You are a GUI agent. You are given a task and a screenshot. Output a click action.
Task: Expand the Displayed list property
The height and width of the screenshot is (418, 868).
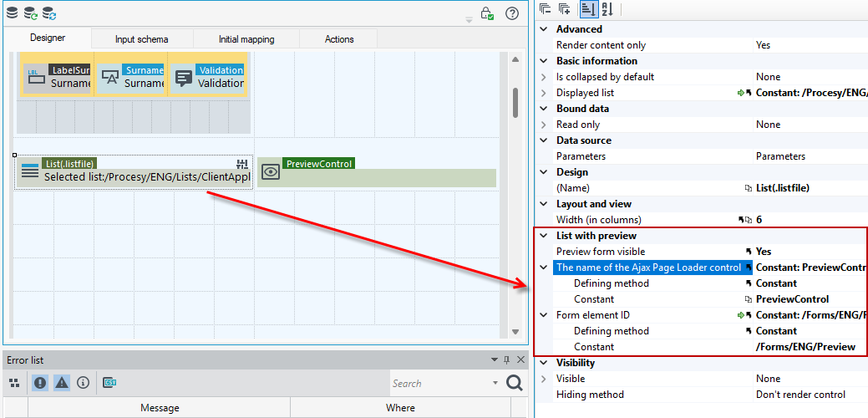[x=544, y=93]
